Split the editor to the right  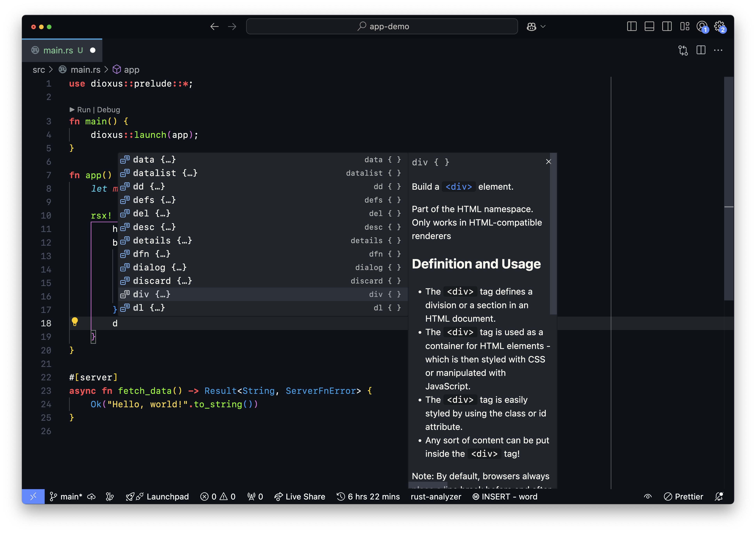coord(701,50)
